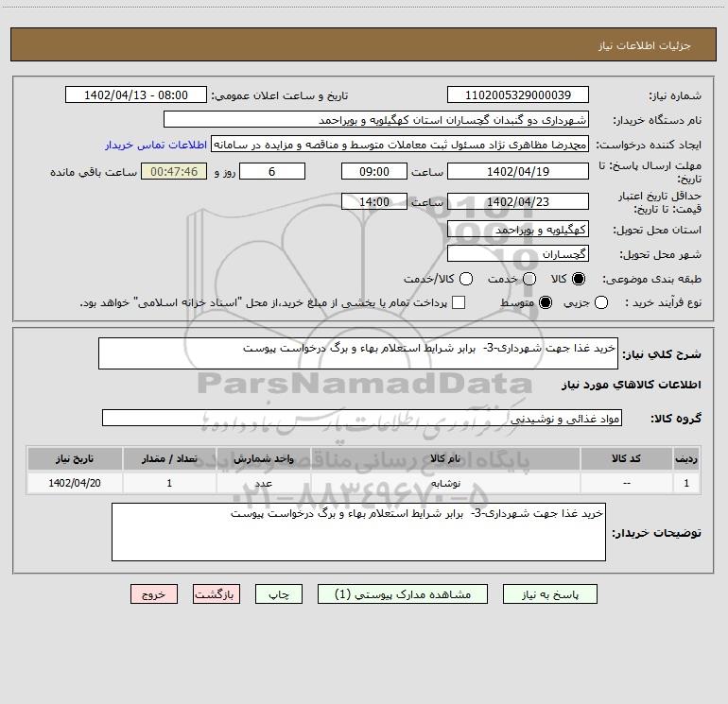
Task: Click the response deadline time field 09:00
Action: point(374,171)
